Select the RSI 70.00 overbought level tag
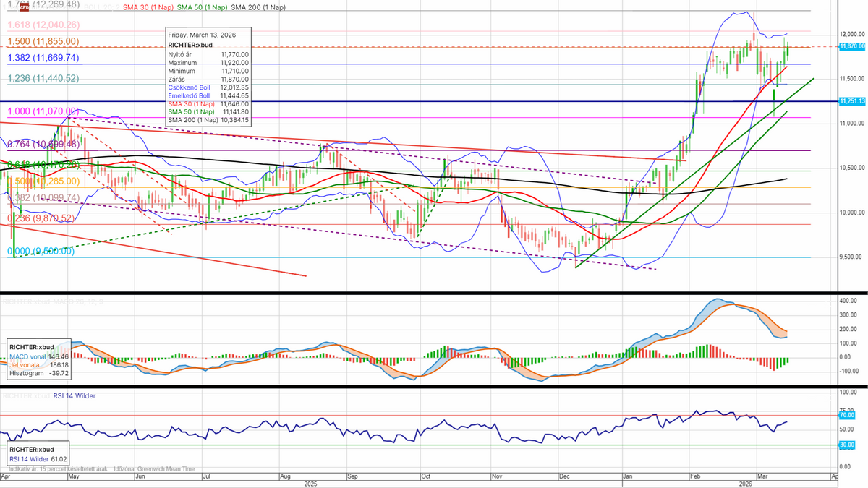This screenshot has width=868, height=488. 846,416
